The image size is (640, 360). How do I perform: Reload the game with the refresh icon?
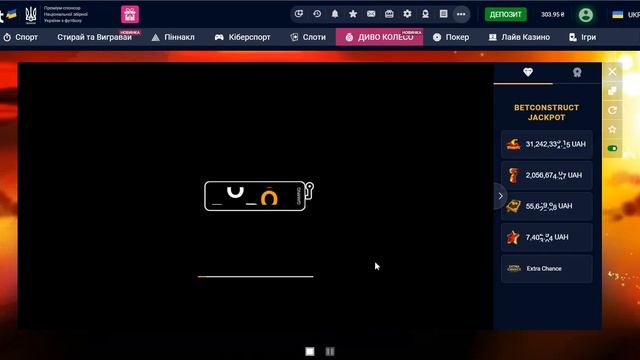[x=612, y=110]
